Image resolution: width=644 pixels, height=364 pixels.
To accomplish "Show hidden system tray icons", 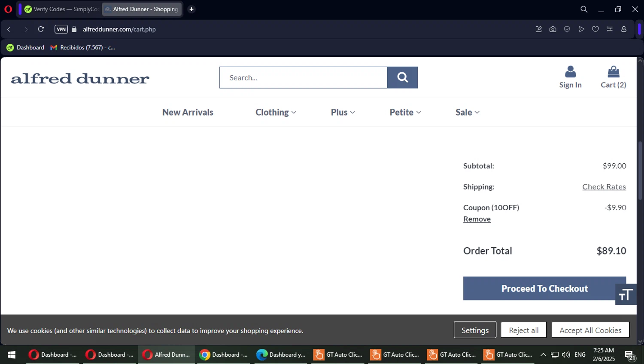I will click(x=543, y=355).
